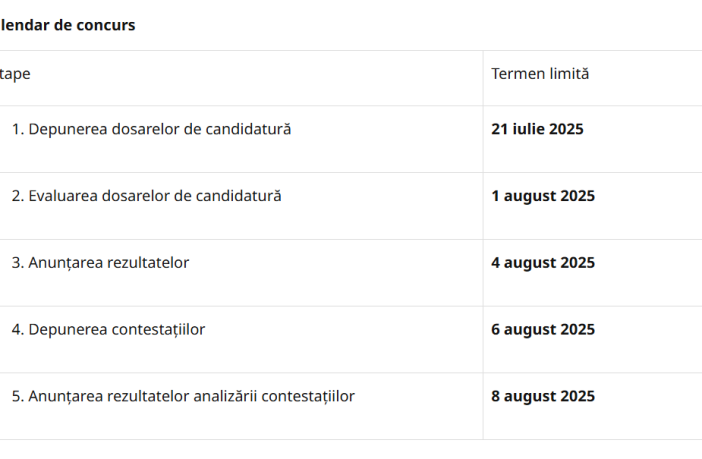This screenshot has height=459, width=702.
Task: Click the 8 august 2025 date
Action: pyautogui.click(x=543, y=397)
